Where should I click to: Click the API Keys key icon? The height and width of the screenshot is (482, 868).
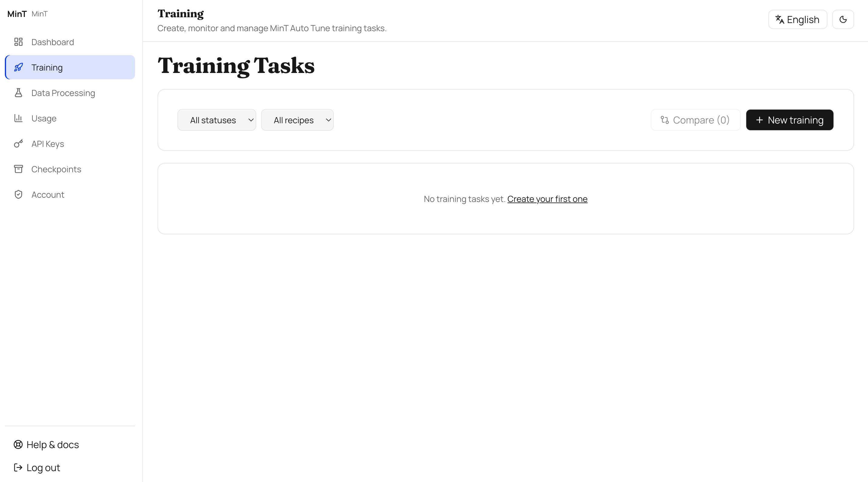(18, 144)
